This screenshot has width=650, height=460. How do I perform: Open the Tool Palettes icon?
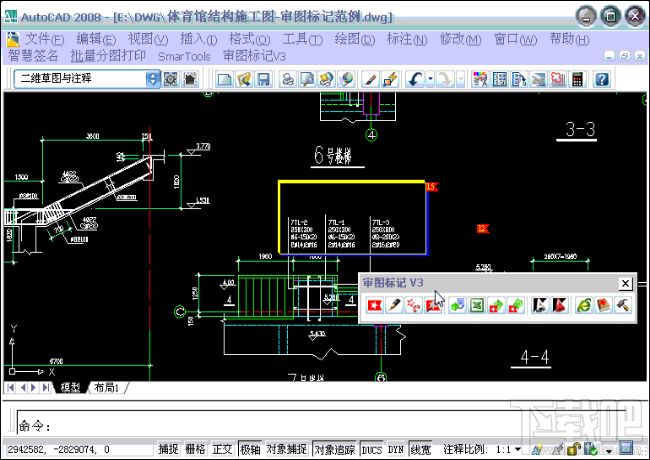(519, 79)
